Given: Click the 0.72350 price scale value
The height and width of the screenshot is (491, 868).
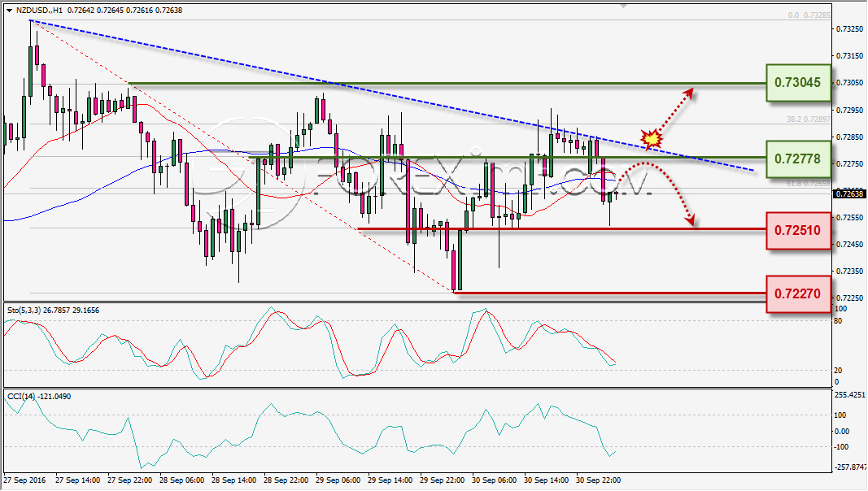Looking at the screenshot, I should (x=849, y=271).
